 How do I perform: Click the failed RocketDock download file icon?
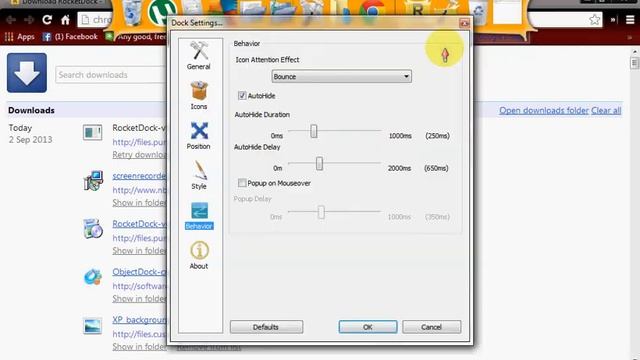tap(93, 132)
